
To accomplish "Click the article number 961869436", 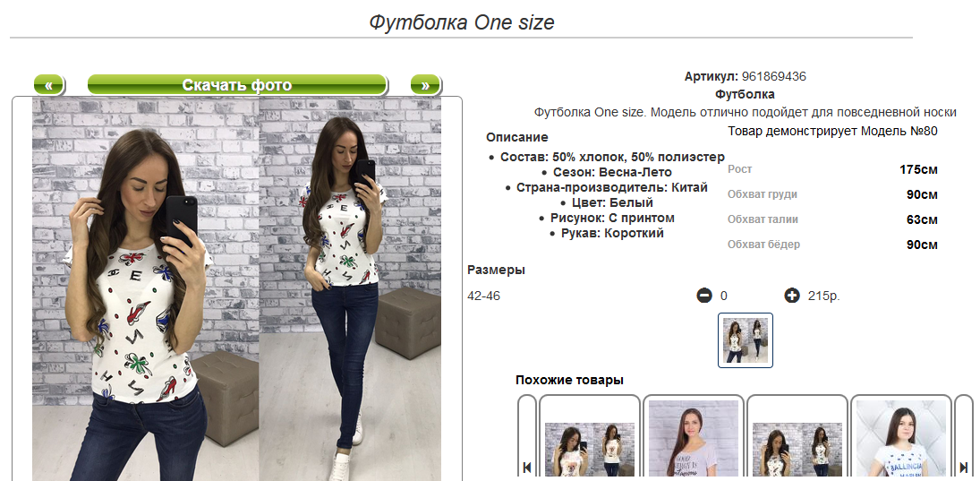I will pyautogui.click(x=774, y=76).
